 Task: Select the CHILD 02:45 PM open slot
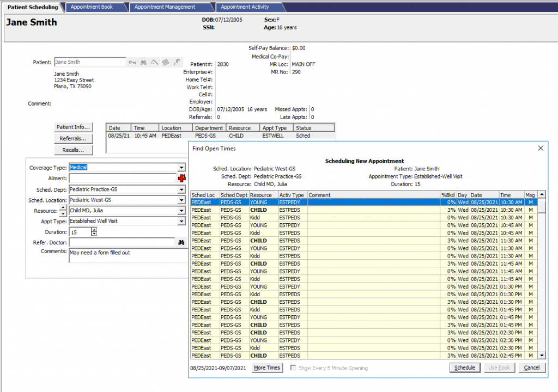[x=364, y=356]
